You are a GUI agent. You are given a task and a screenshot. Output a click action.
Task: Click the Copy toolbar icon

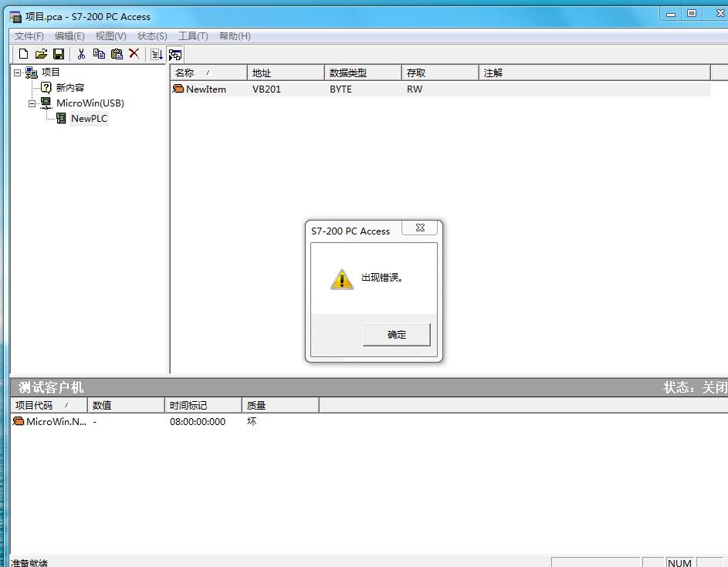99,54
